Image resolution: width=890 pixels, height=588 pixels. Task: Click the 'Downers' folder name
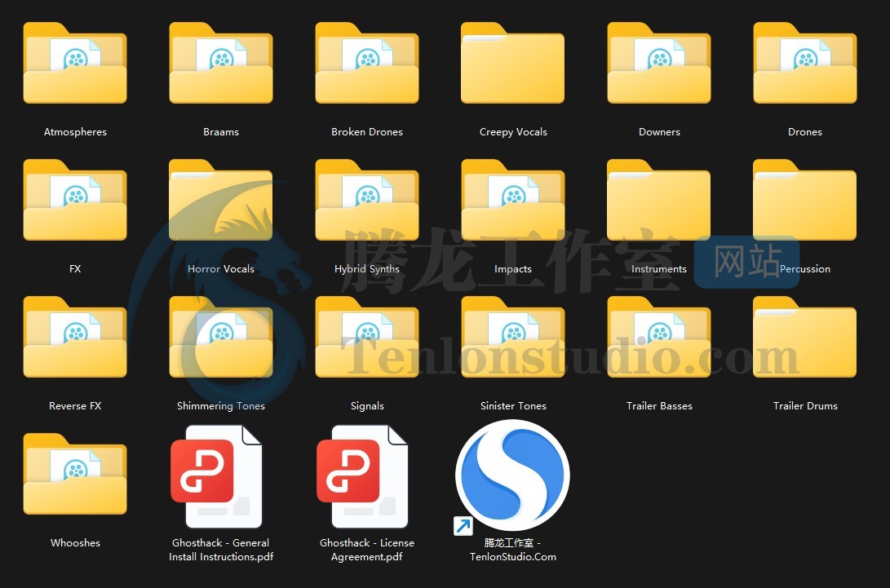pos(659,131)
